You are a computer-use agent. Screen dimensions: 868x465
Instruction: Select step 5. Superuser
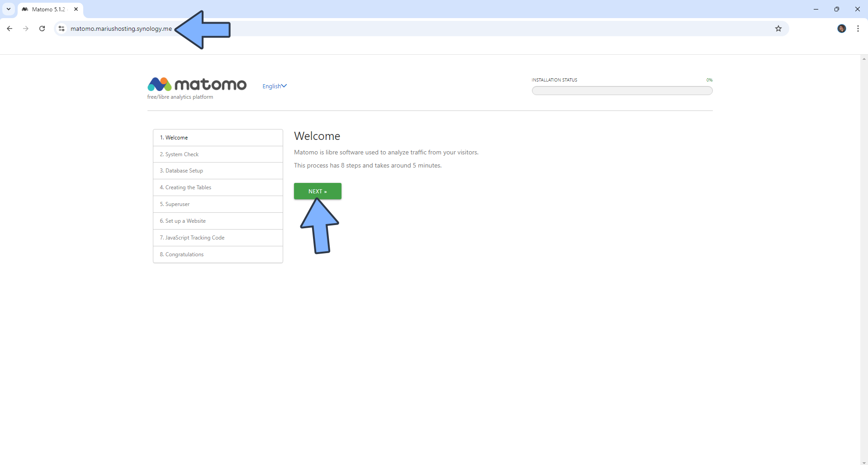[x=218, y=204]
